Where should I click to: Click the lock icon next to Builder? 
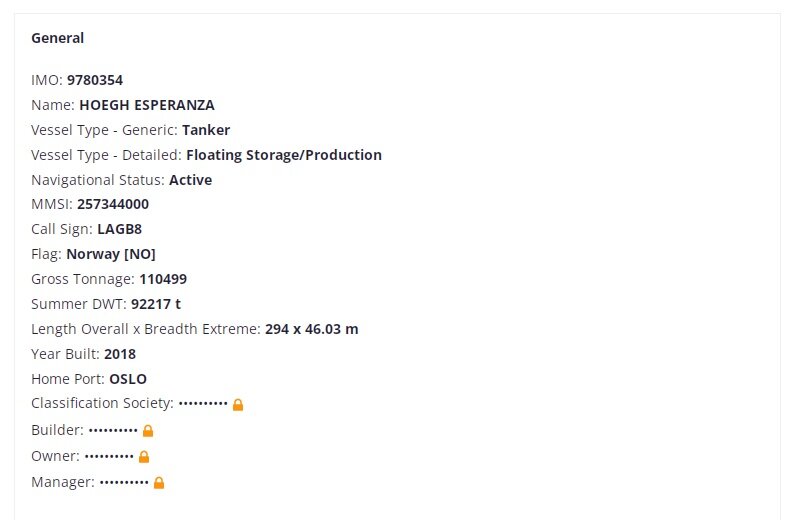pos(148,431)
